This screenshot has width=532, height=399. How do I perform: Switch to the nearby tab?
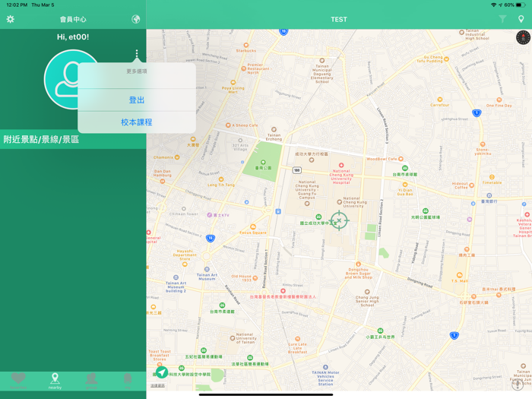pos(55,380)
